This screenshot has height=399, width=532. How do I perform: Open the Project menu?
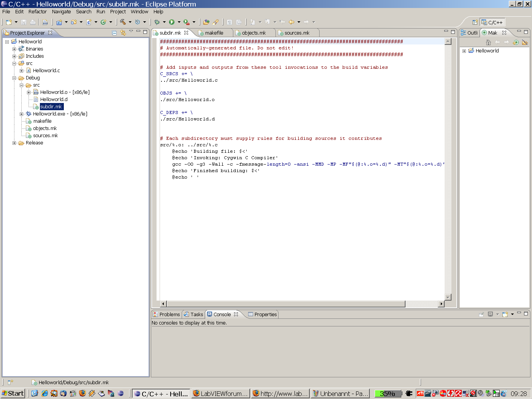tap(118, 12)
